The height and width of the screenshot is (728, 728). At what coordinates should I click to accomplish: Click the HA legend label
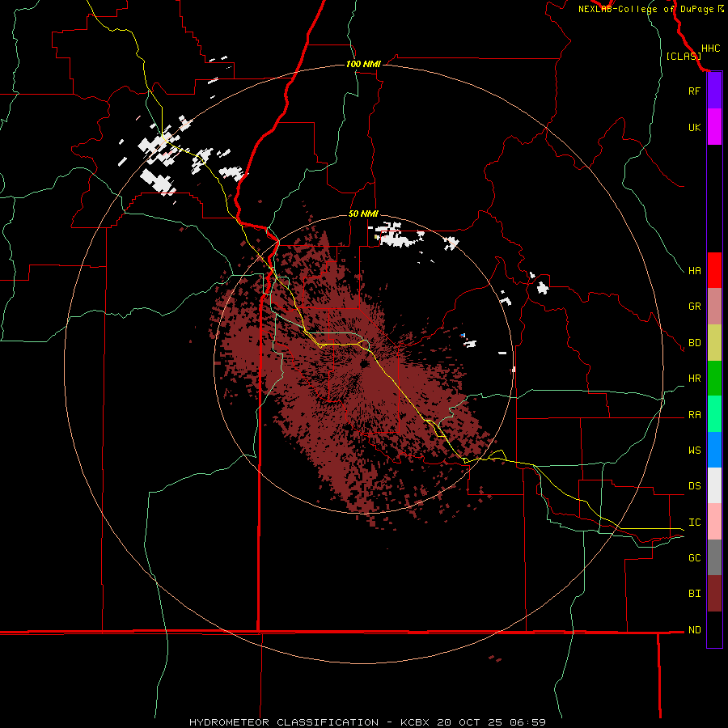coord(694,270)
